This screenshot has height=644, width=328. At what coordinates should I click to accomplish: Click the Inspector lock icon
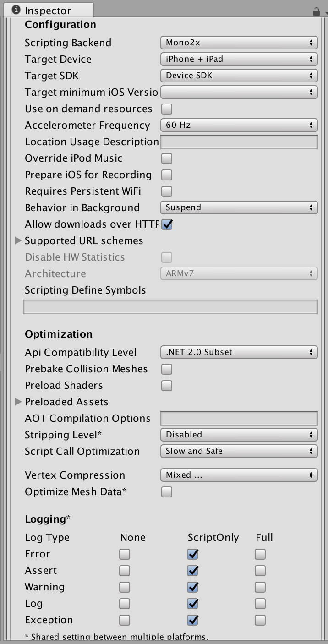(x=316, y=11)
